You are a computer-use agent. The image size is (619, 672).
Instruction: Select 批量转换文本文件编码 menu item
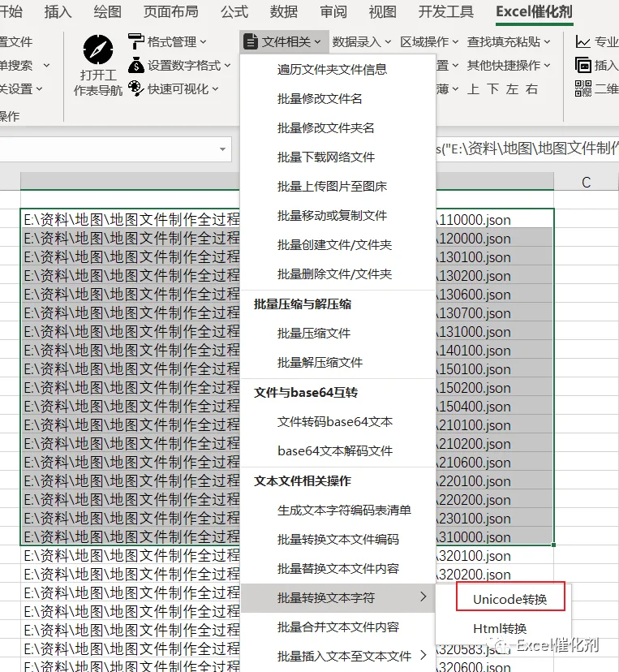point(337,539)
